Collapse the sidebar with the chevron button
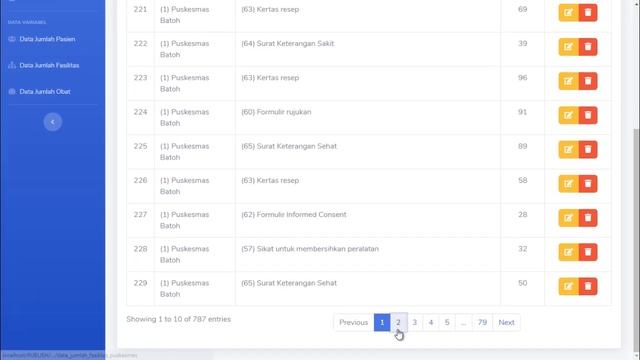 53,122
